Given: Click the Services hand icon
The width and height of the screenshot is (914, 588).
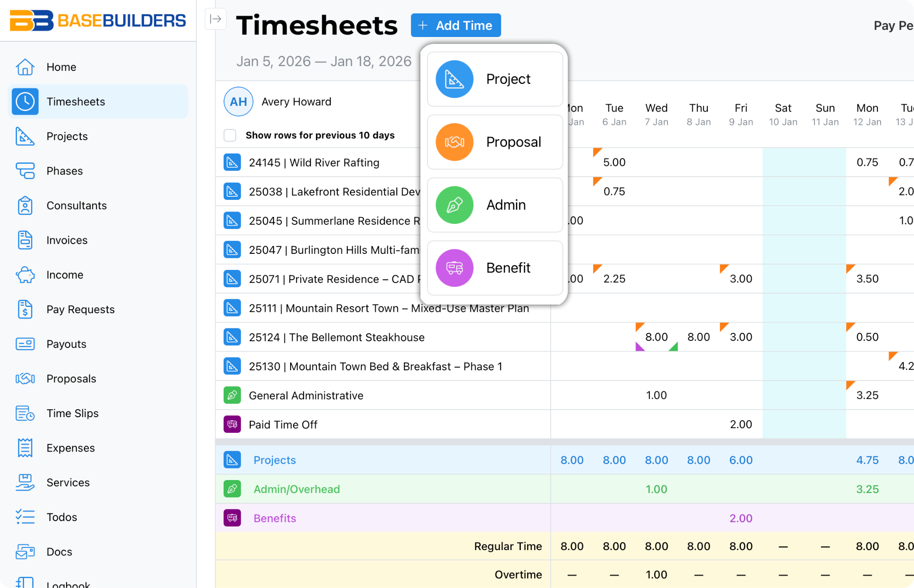Looking at the screenshot, I should pos(25,482).
